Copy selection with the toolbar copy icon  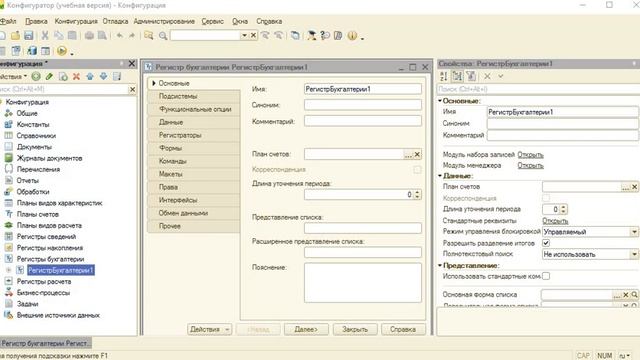[x=58, y=36]
